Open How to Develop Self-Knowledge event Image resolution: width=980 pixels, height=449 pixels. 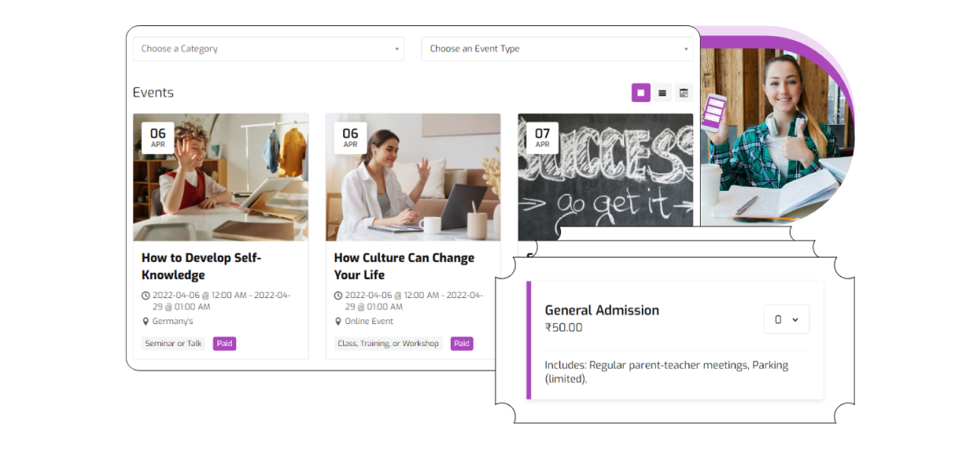pos(202,266)
